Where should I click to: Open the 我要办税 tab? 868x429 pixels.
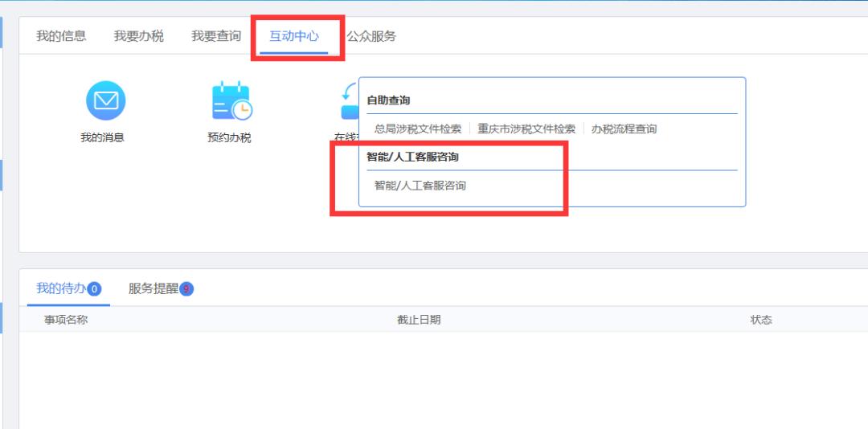tap(138, 36)
